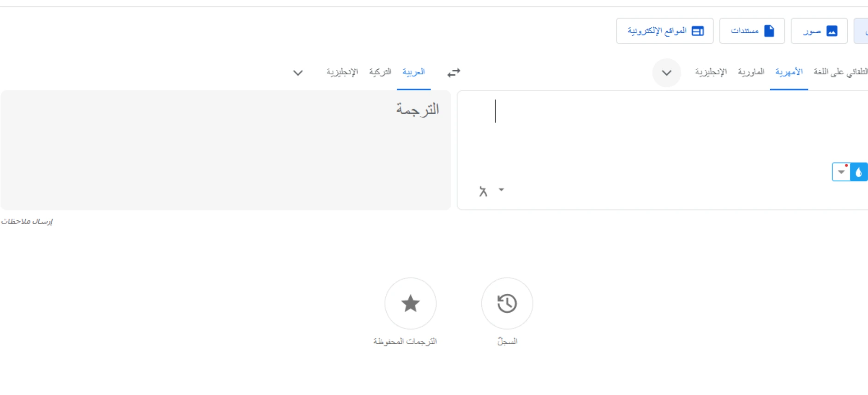The height and width of the screenshot is (395, 868).
Task: Select الإنجليزية as target language
Action: click(x=341, y=72)
